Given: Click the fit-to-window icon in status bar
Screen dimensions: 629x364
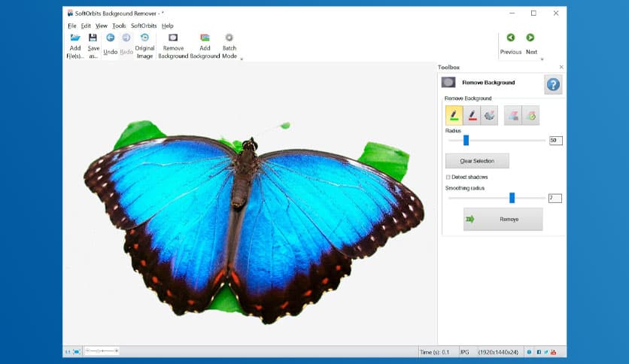Looking at the screenshot, I should (x=77, y=352).
